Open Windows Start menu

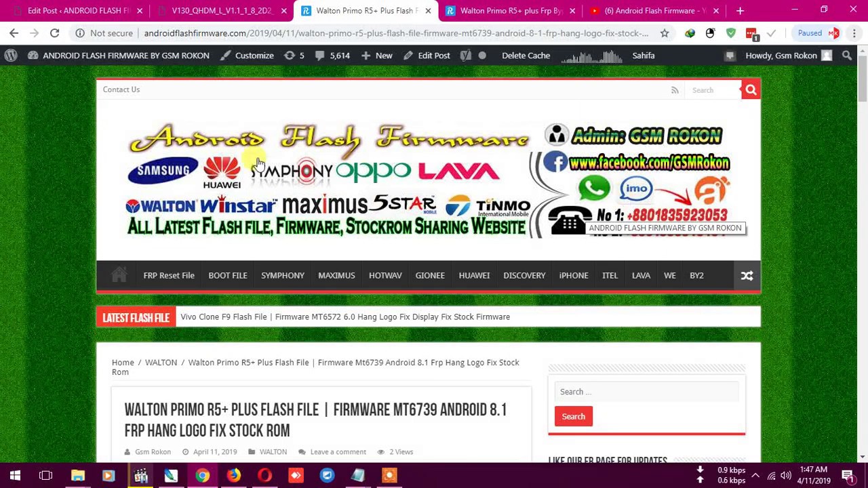[x=15, y=475]
